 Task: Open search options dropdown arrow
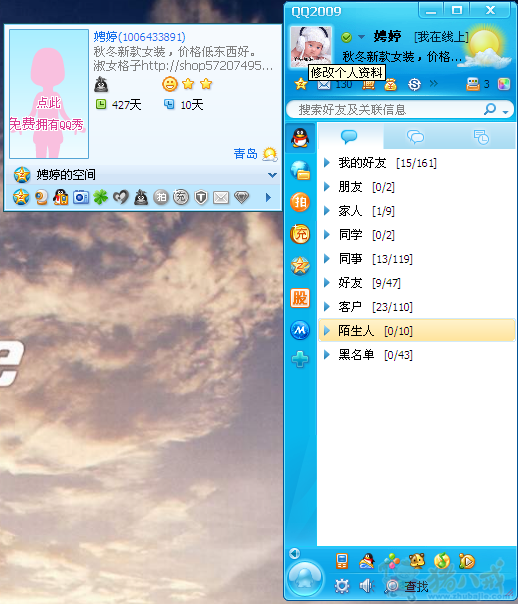[506, 112]
